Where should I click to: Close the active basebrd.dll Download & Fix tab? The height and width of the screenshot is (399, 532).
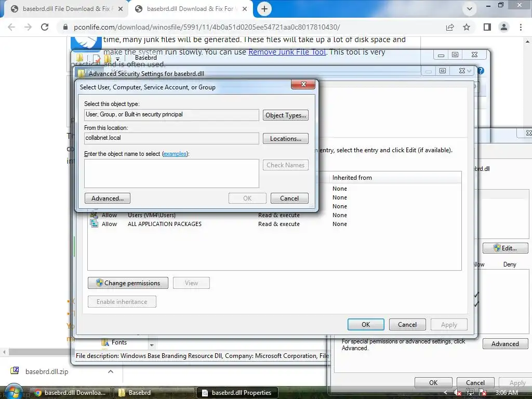click(245, 9)
